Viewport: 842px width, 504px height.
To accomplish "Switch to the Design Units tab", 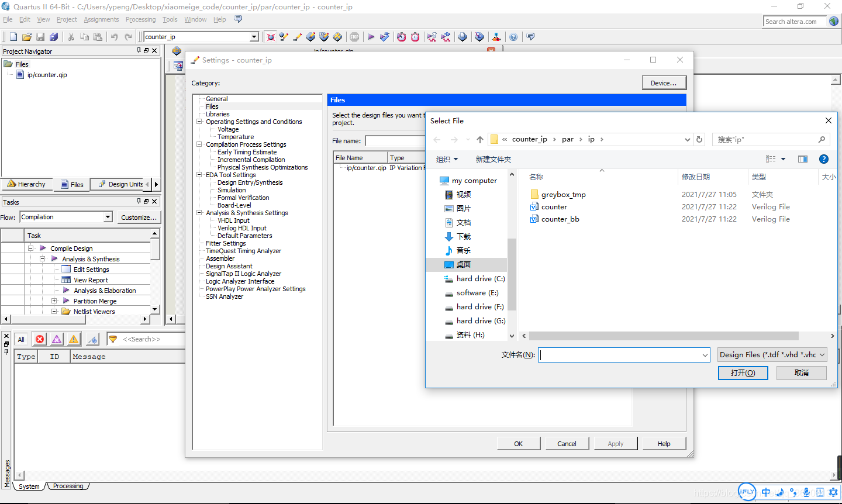I will tap(121, 184).
